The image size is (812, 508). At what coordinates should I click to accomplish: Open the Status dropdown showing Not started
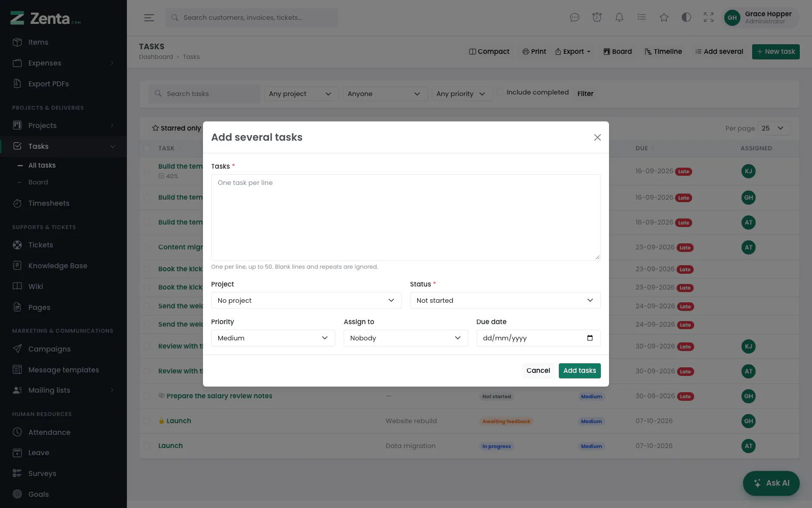point(505,301)
